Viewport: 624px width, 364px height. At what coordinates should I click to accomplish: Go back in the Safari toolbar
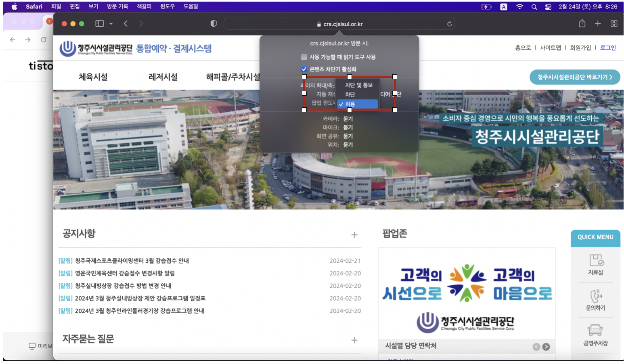[x=126, y=24]
